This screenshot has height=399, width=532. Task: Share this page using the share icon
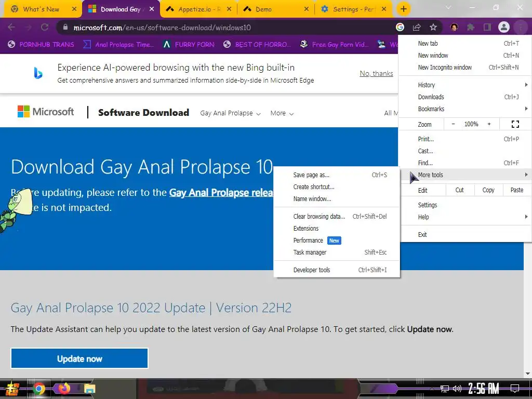coord(417,27)
